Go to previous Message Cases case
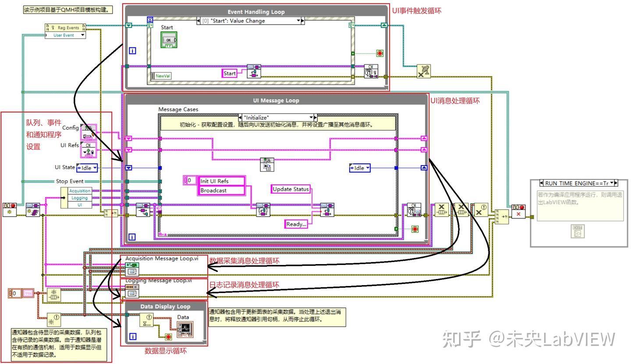The image size is (631, 364). 241,117
